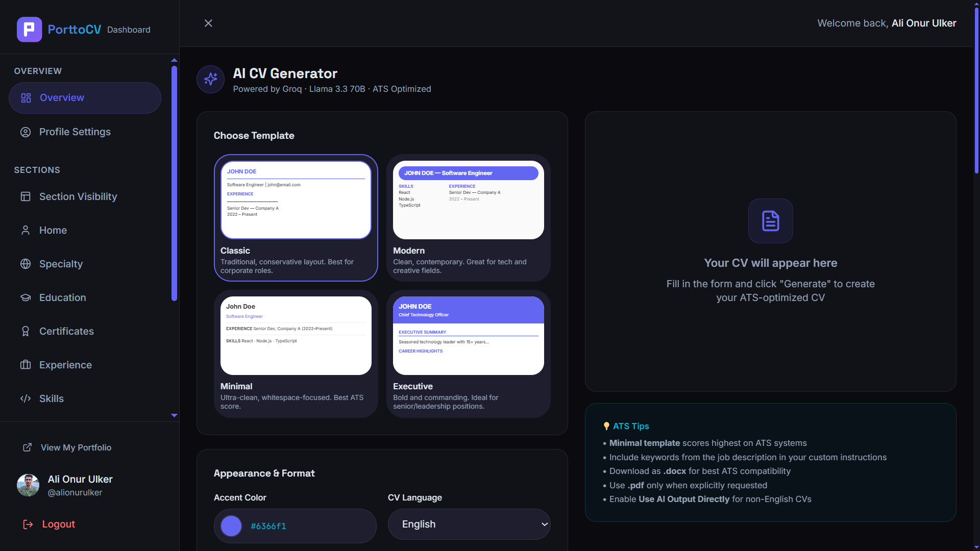Click the Classic template preview thumbnail

(x=296, y=200)
